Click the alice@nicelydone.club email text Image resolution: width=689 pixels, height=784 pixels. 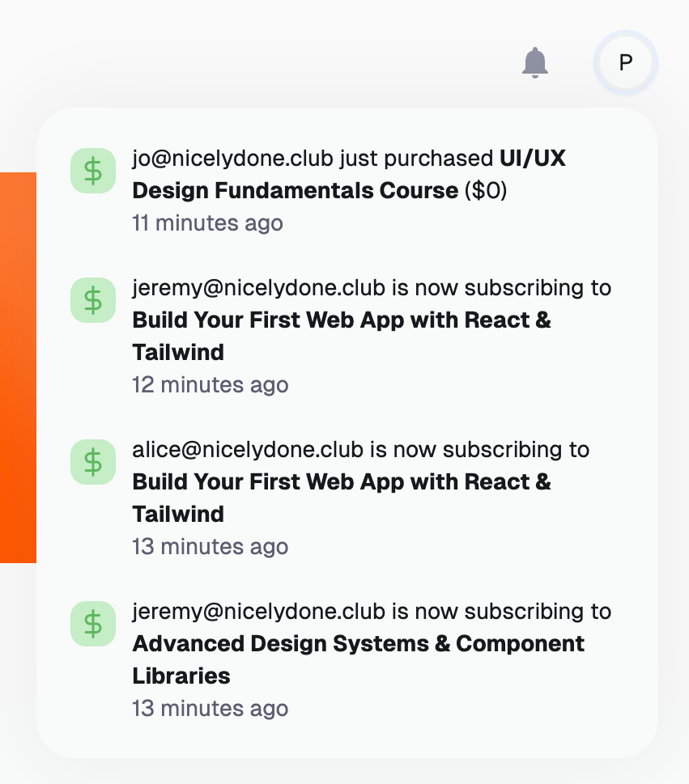[x=249, y=450]
